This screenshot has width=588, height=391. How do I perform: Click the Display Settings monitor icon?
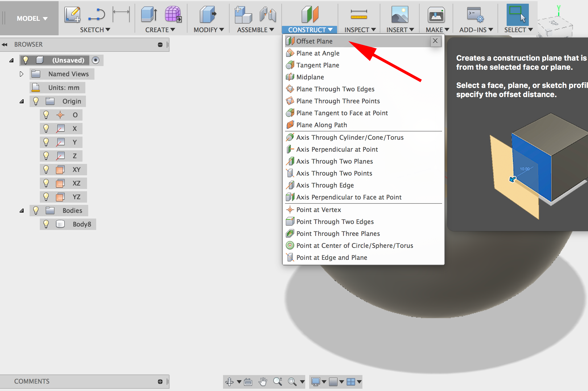(315, 382)
